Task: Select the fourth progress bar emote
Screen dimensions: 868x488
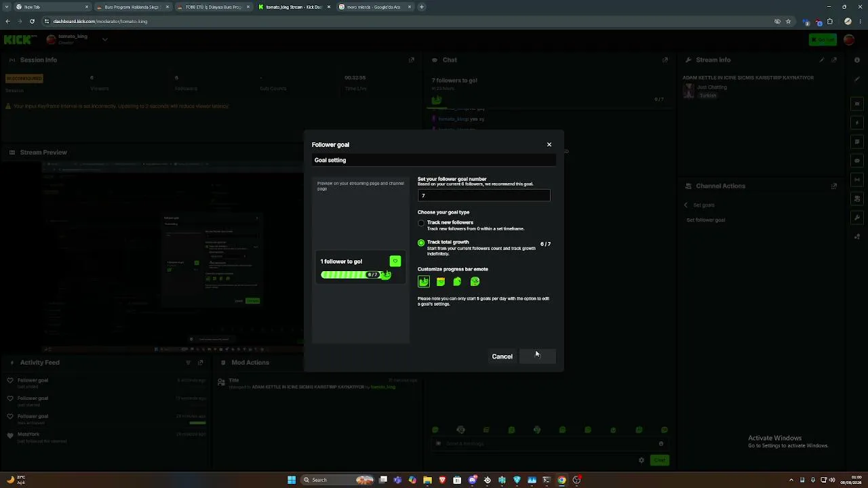Action: click(x=475, y=281)
